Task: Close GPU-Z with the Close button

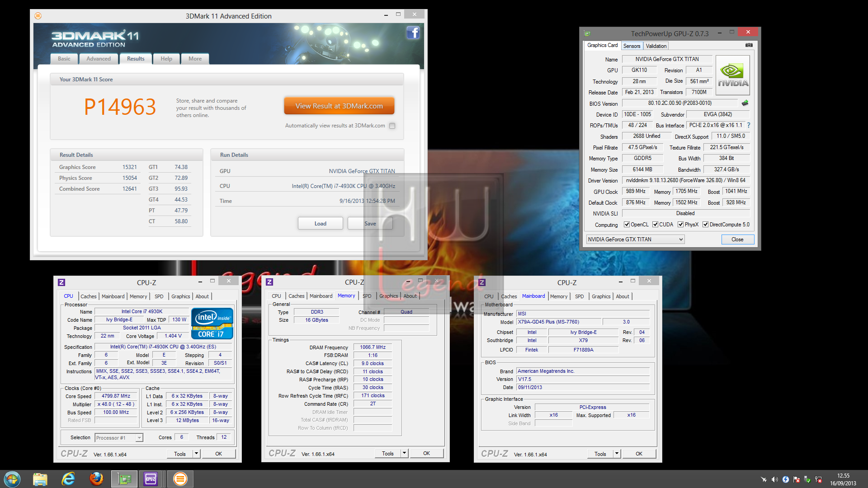Action: point(737,239)
